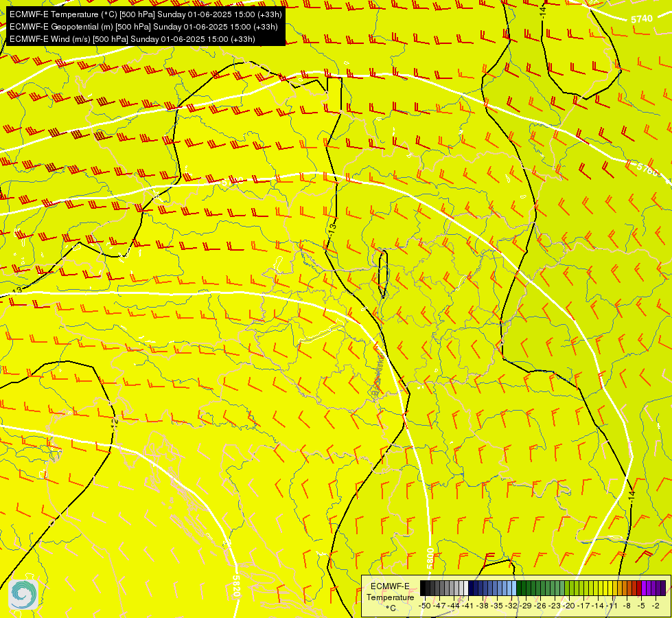672x618 pixels.
Task: Pick the lightest sky-blue legend swatch
Action: pyautogui.click(x=514, y=588)
